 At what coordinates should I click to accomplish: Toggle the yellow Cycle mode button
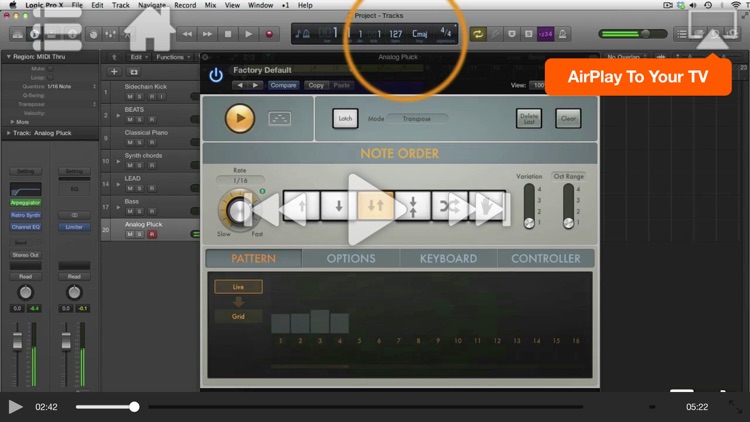coord(477,34)
